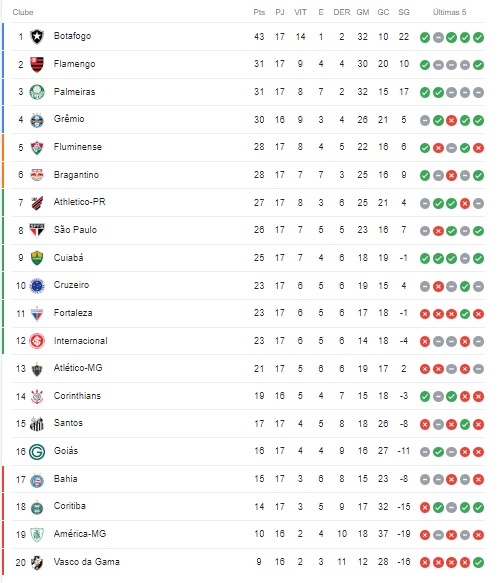Viewport: 503px width, 583px height.
Task: Click Fortaleza's only green win indicator
Action: point(465,314)
